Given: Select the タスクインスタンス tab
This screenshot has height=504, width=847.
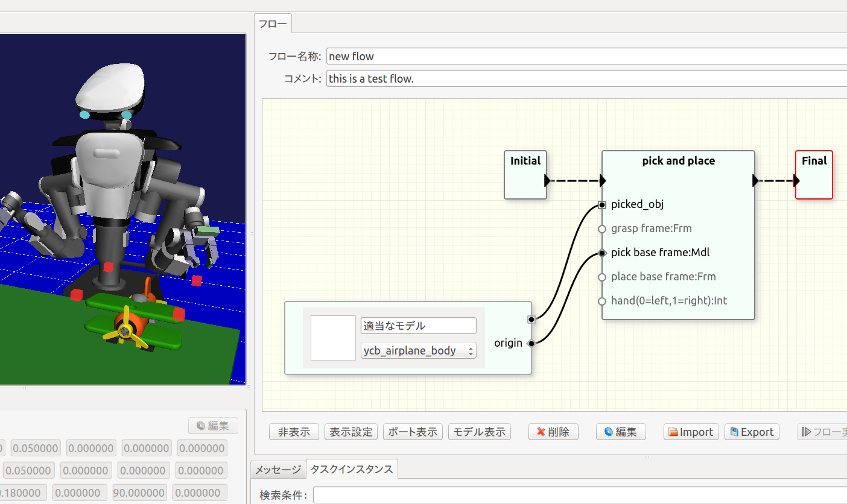Looking at the screenshot, I should tap(352, 469).
